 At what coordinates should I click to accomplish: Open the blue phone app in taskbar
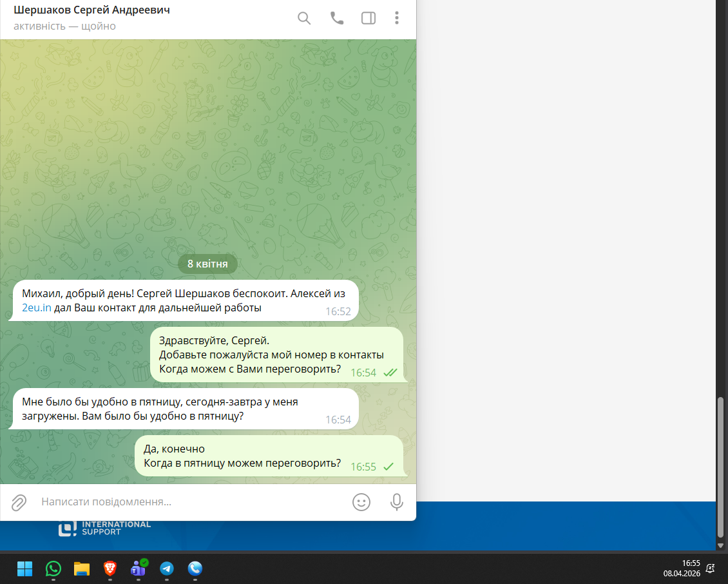point(195,568)
